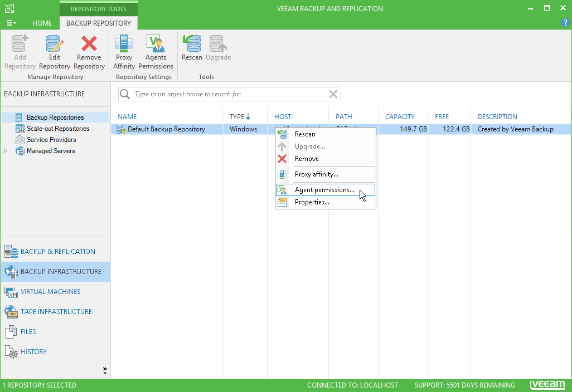Click the search magnifier icon

(x=125, y=94)
